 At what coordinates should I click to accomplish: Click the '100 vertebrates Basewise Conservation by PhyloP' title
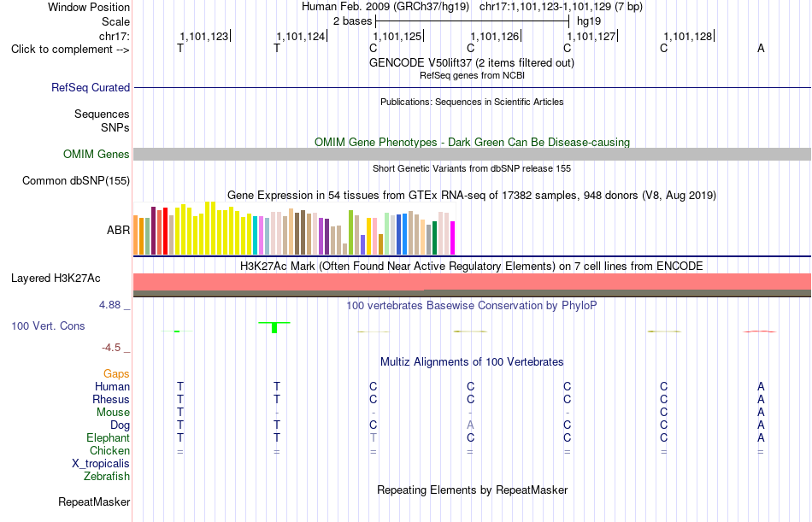point(472,306)
